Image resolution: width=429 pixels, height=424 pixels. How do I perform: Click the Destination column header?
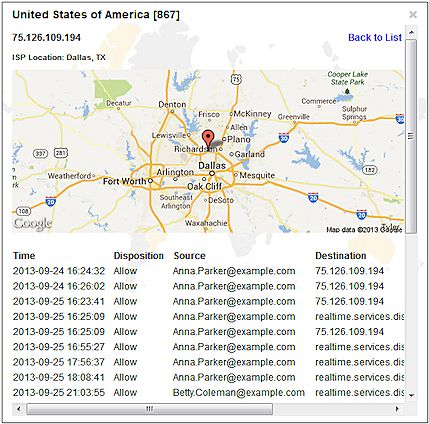[341, 256]
